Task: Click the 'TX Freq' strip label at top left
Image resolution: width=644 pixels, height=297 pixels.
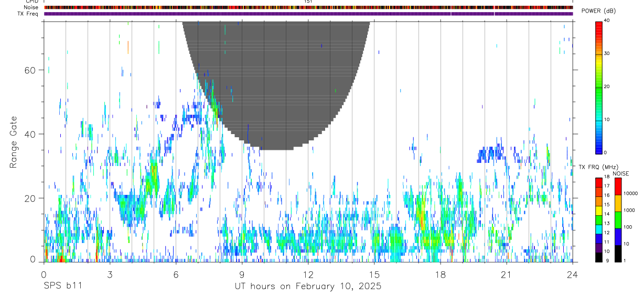Action: pyautogui.click(x=28, y=14)
